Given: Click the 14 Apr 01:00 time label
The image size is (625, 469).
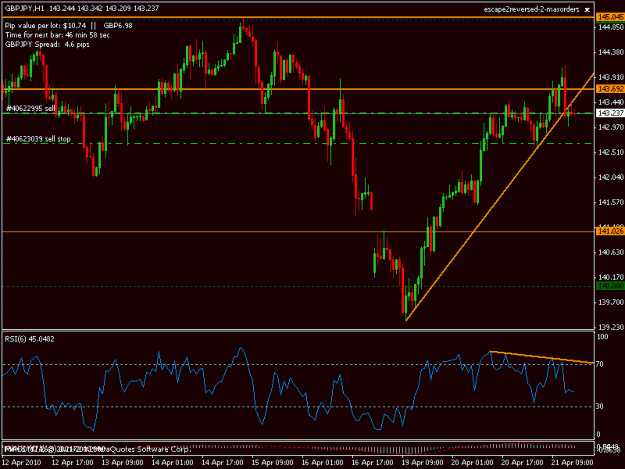Looking at the screenshot, I should click(172, 462).
